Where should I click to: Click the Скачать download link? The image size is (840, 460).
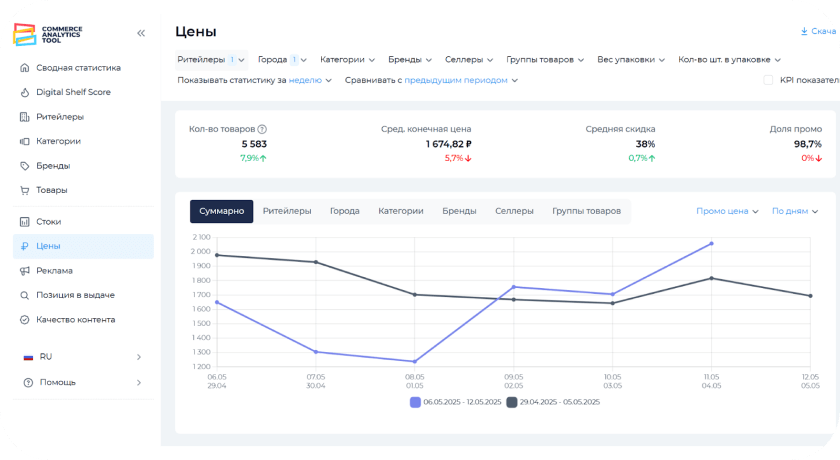click(x=820, y=31)
